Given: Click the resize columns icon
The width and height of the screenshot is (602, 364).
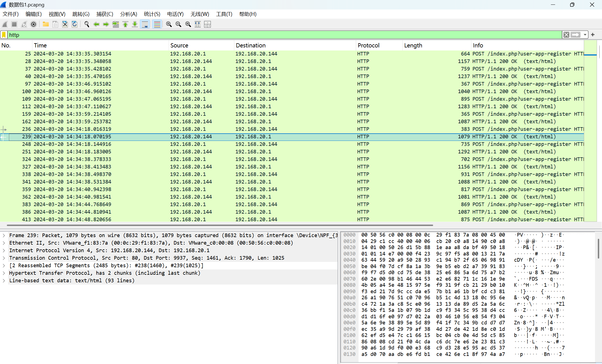Looking at the screenshot, I should pyautogui.click(x=198, y=25).
